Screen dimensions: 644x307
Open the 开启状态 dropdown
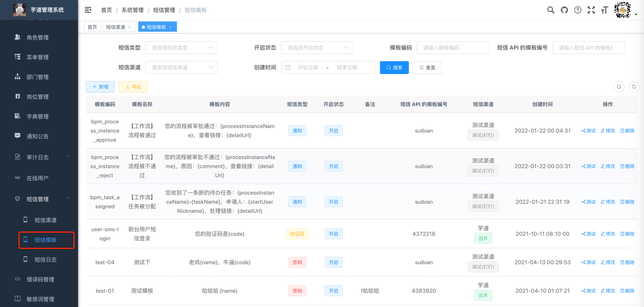pyautogui.click(x=317, y=48)
